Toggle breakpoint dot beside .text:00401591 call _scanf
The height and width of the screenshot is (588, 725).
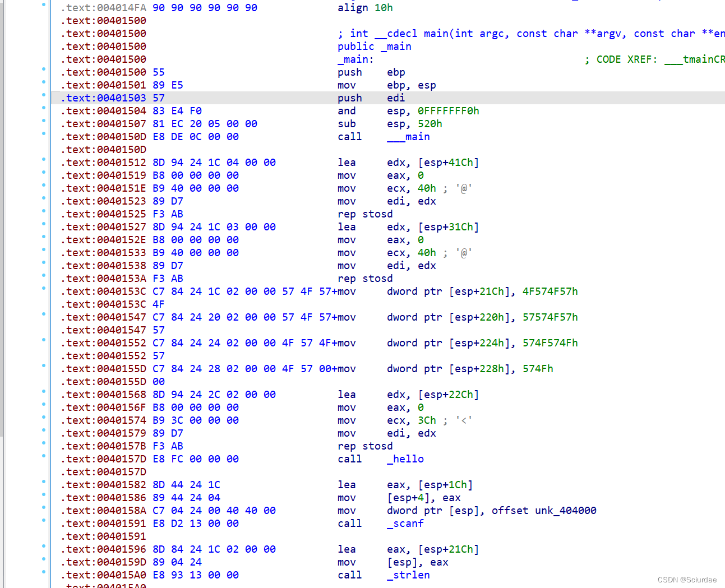(x=44, y=520)
